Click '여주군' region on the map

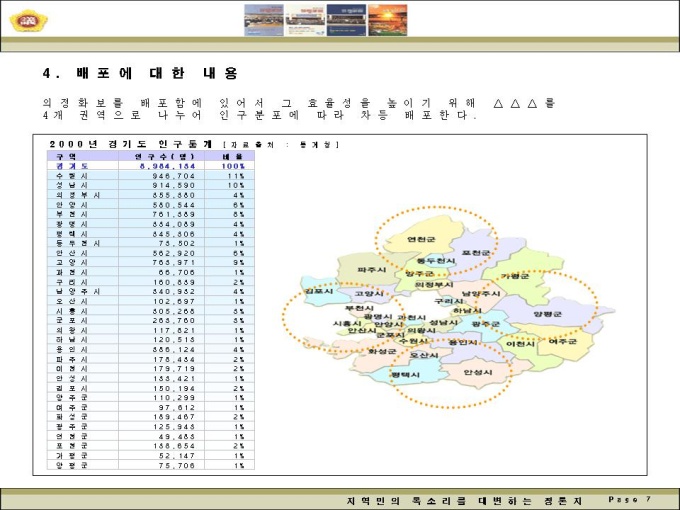[x=563, y=341]
